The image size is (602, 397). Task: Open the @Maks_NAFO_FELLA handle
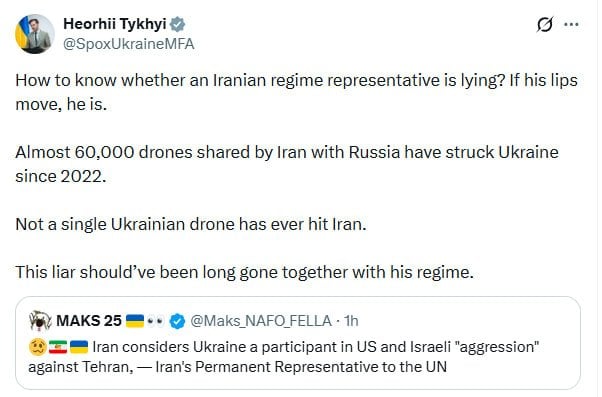coord(261,321)
